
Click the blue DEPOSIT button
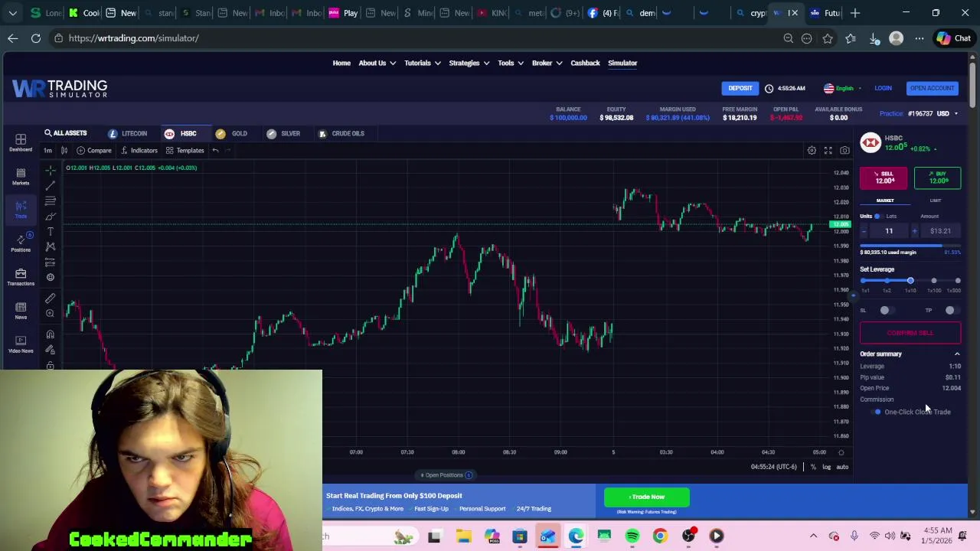(740, 88)
